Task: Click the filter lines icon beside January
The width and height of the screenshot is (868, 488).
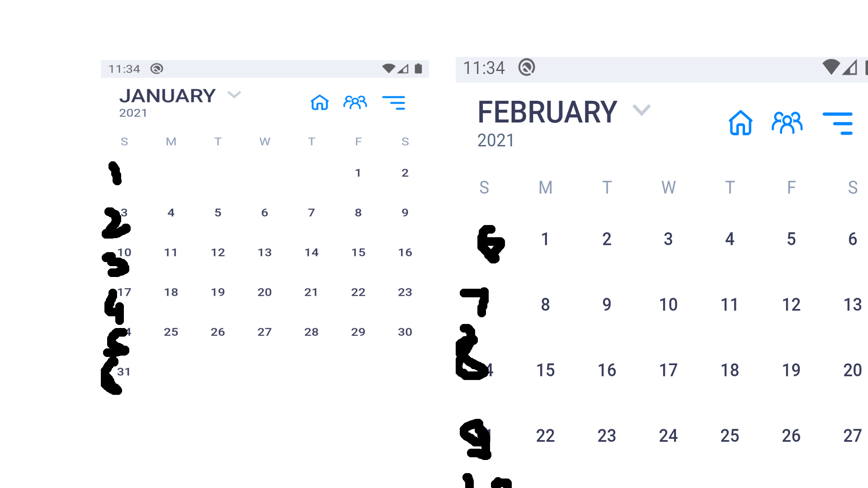Action: pos(394,103)
